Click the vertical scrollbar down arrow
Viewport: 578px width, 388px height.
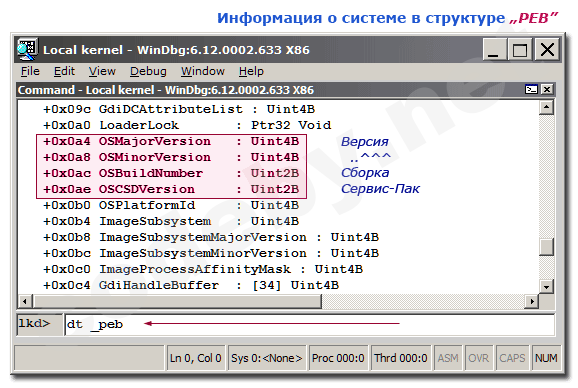(x=546, y=286)
